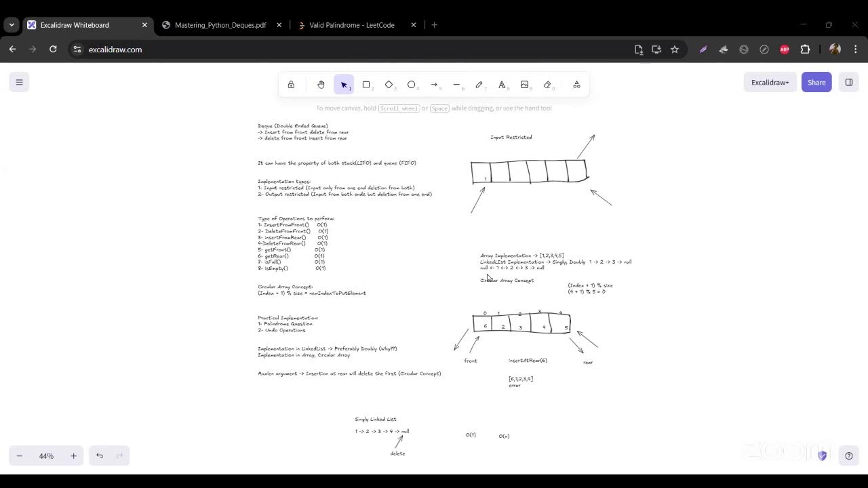Reset zoom via the 44% label

[46, 456]
